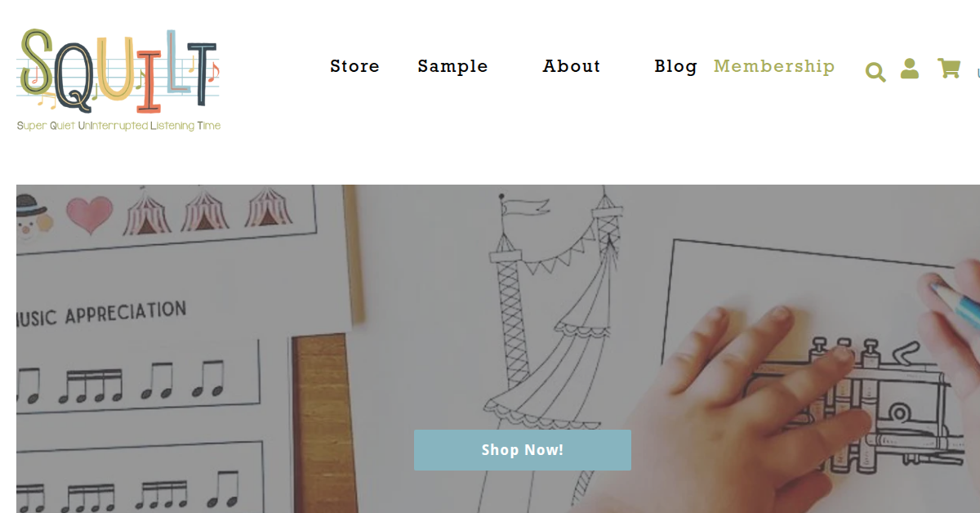Click the Music Appreciation worksheet heading
Screen dimensions: 980x513
point(101,314)
